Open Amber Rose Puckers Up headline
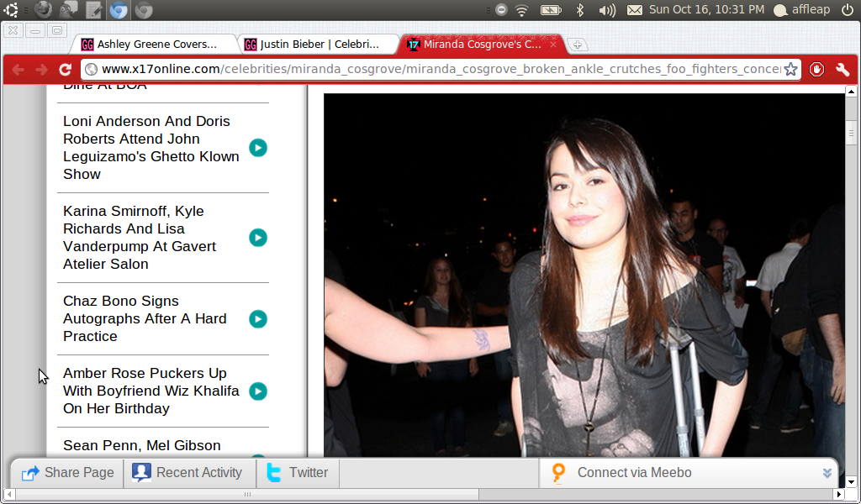The height and width of the screenshot is (504, 861). (x=151, y=391)
